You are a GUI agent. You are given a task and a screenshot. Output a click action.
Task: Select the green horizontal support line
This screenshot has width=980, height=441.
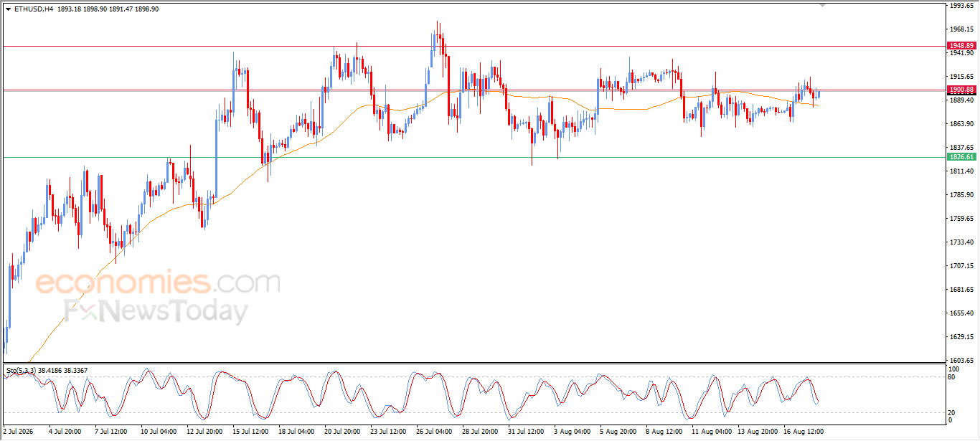tap(473, 157)
